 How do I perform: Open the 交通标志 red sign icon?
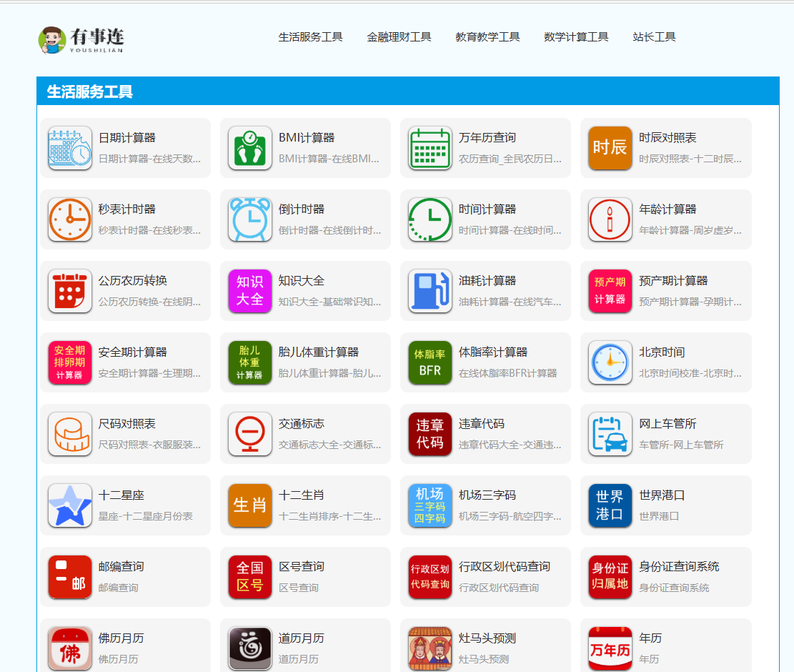coord(249,434)
